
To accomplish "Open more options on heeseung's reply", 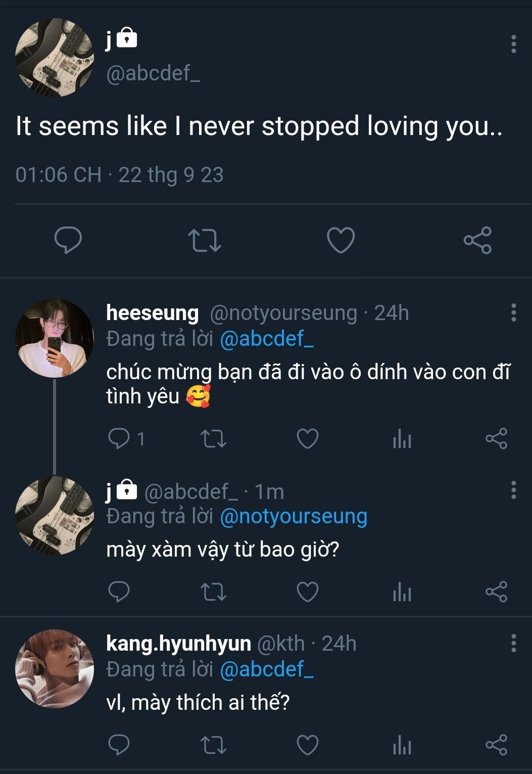I will coord(513,313).
